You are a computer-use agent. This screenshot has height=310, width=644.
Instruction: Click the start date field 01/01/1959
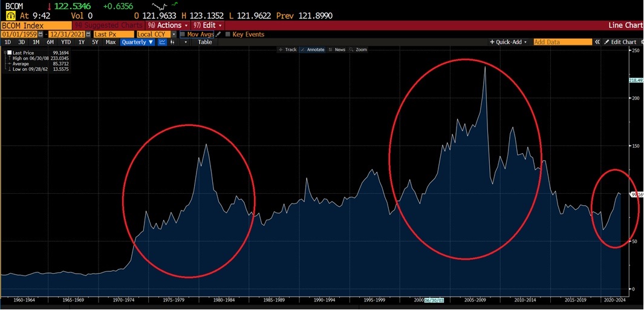[x=19, y=35]
